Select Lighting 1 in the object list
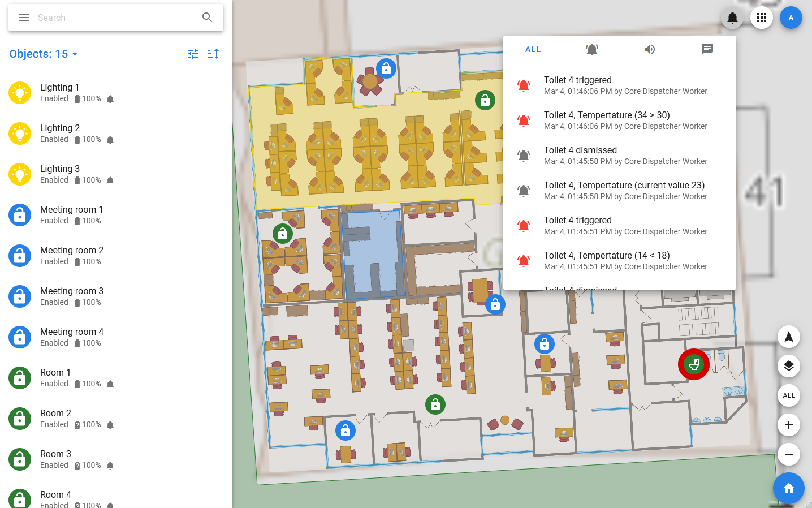 coord(59,93)
